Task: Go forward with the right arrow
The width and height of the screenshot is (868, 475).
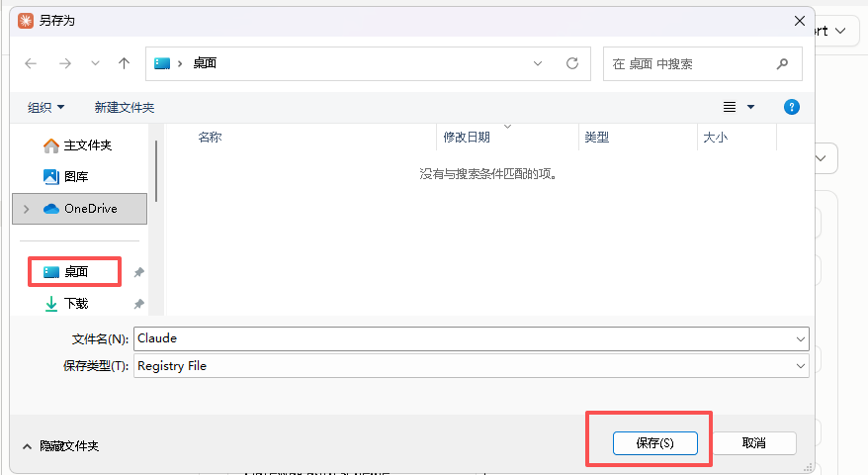Action: pos(65,63)
